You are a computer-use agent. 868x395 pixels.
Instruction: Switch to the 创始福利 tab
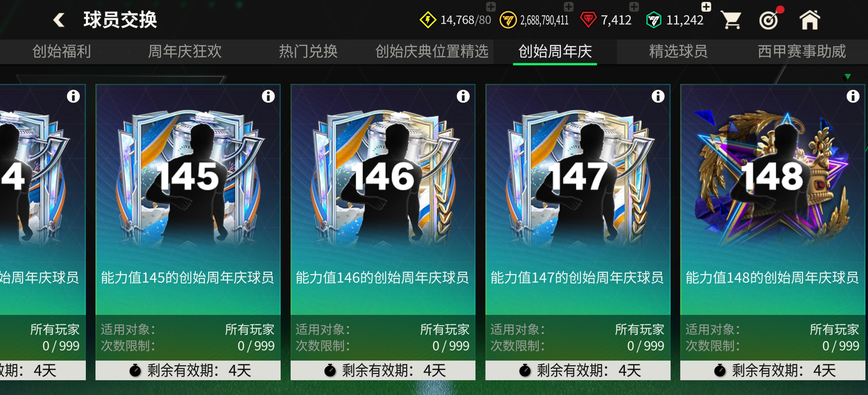[x=62, y=51]
